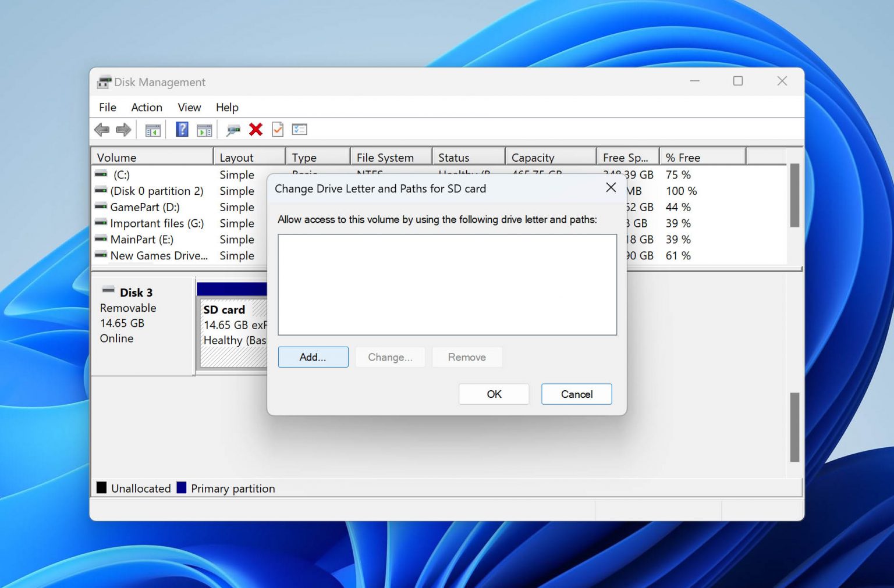Screen dimensions: 894x588
Task: Click the Disk 3 removable drive icon
Action: [x=108, y=289]
